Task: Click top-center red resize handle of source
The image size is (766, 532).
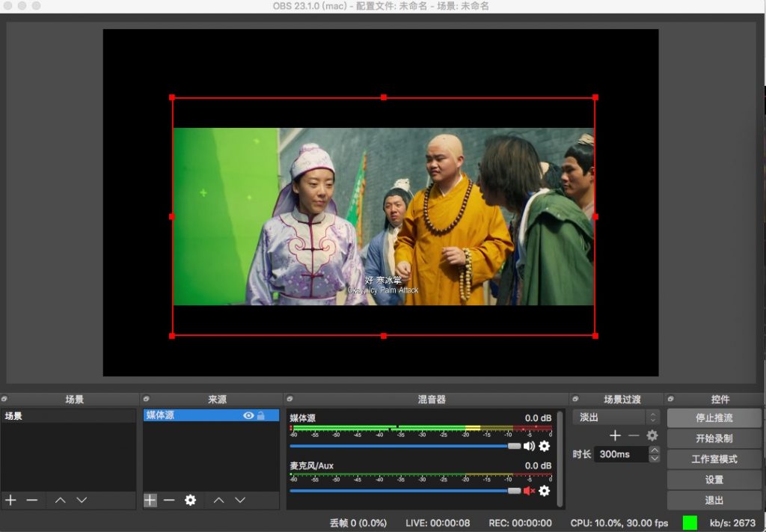Action: 384,97
